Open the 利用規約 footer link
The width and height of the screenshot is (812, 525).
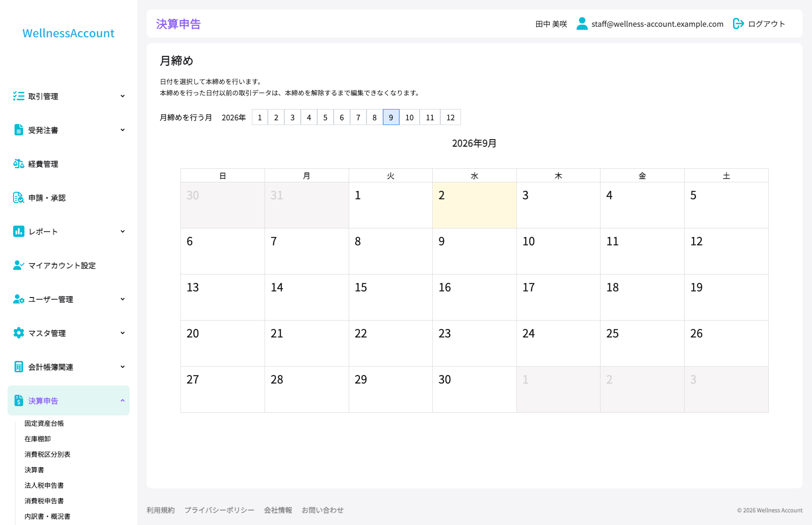161,510
